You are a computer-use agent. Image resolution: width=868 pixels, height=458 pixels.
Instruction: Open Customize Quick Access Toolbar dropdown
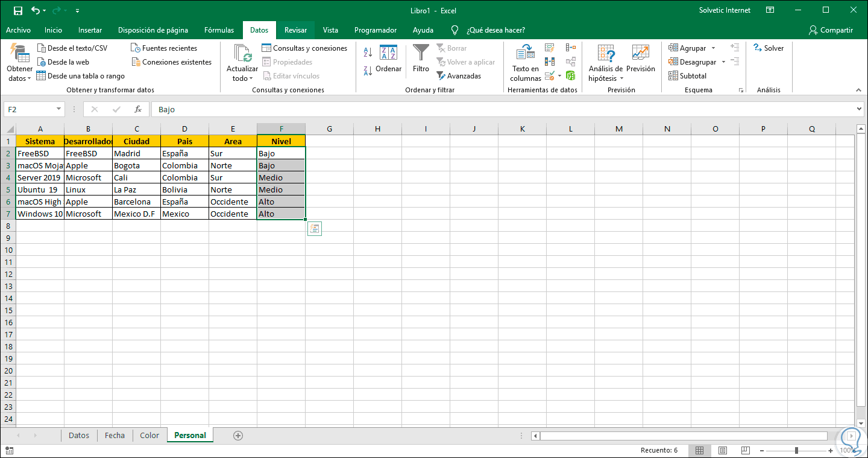pos(78,11)
